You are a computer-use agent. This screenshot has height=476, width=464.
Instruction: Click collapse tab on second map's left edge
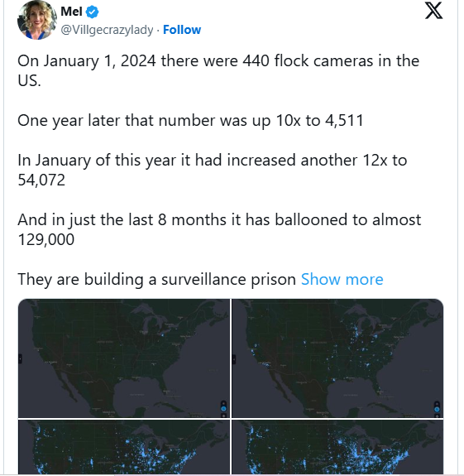(x=234, y=359)
